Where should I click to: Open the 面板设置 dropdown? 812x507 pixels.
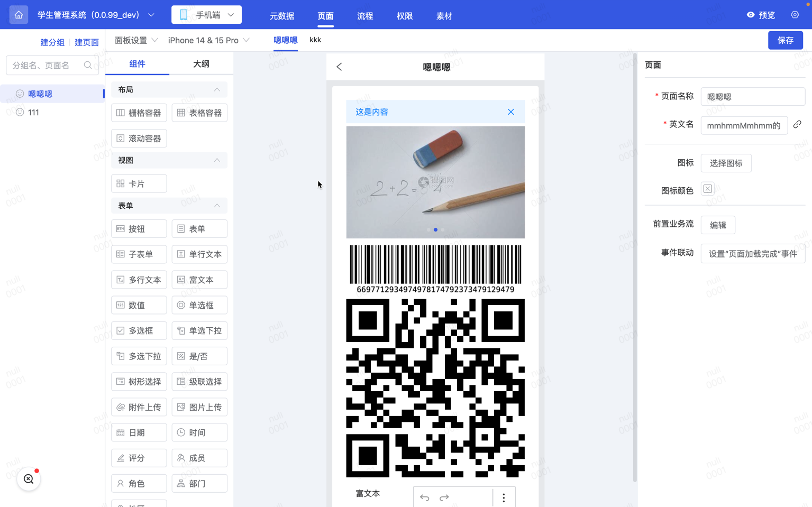tap(136, 40)
